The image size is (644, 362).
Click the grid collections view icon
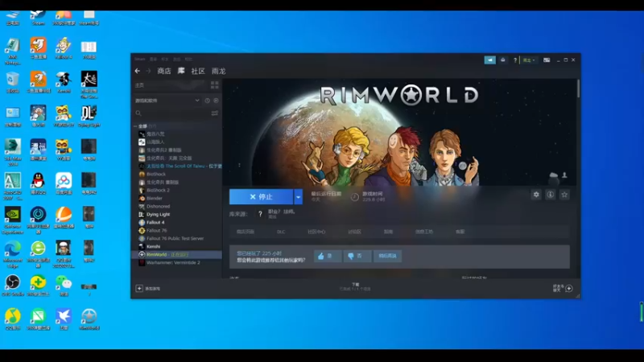coord(214,85)
